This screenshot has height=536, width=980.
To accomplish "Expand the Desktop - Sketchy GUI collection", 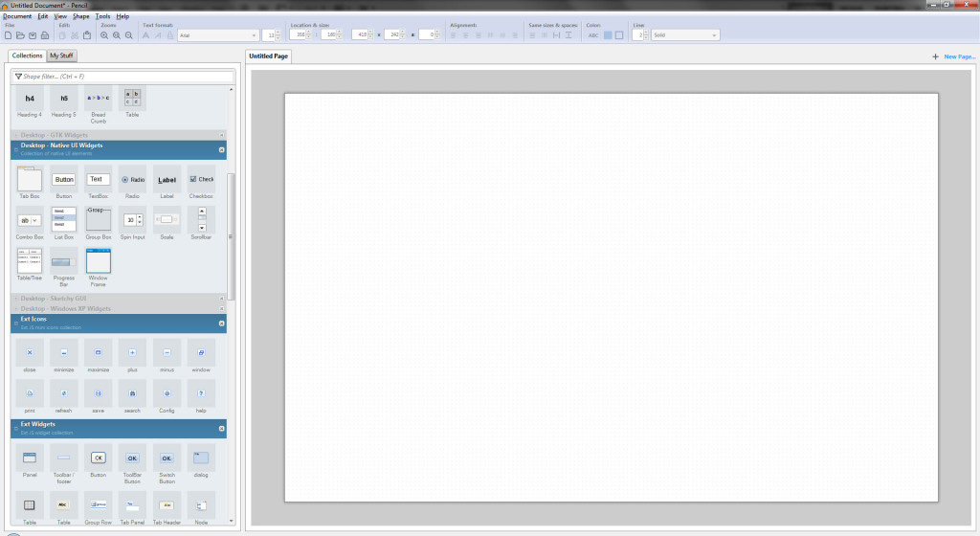I will coord(118,299).
